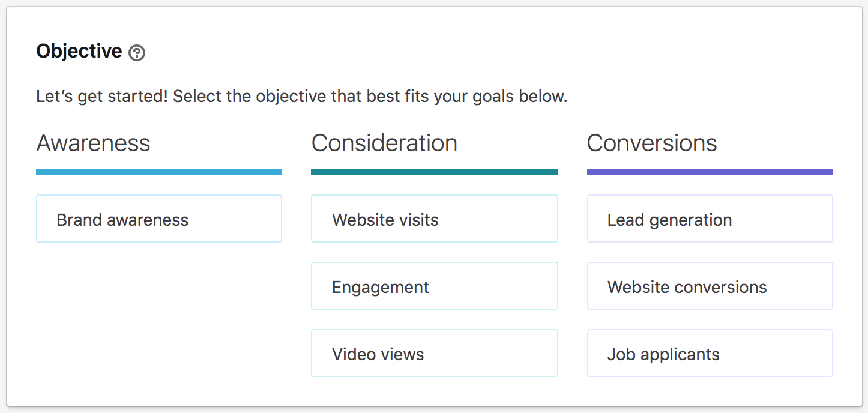Click the Objective help question mark icon
The height and width of the screenshot is (413, 868).
137,53
